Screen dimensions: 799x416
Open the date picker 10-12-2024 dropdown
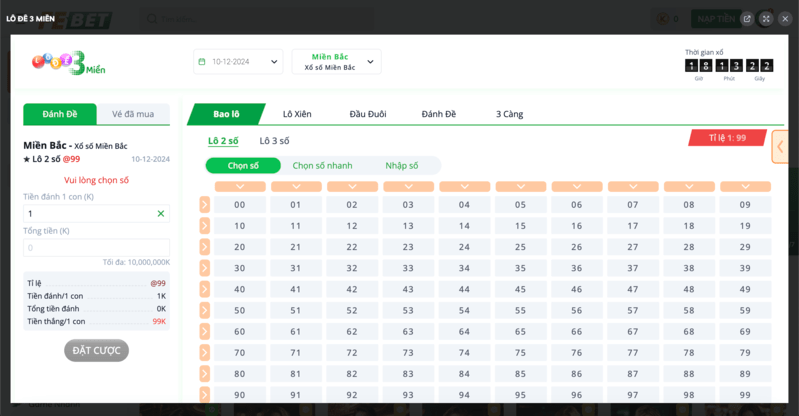click(238, 62)
